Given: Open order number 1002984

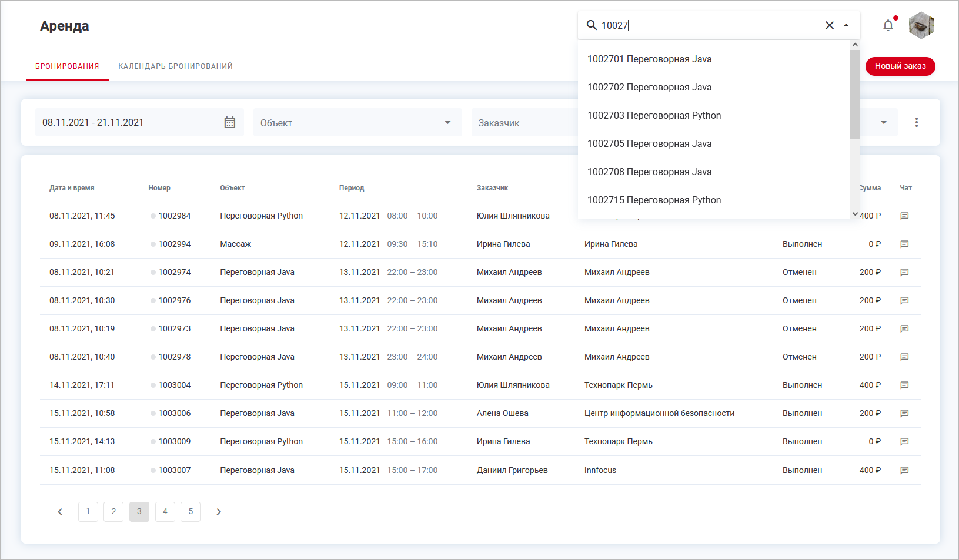Looking at the screenshot, I should click(x=175, y=216).
